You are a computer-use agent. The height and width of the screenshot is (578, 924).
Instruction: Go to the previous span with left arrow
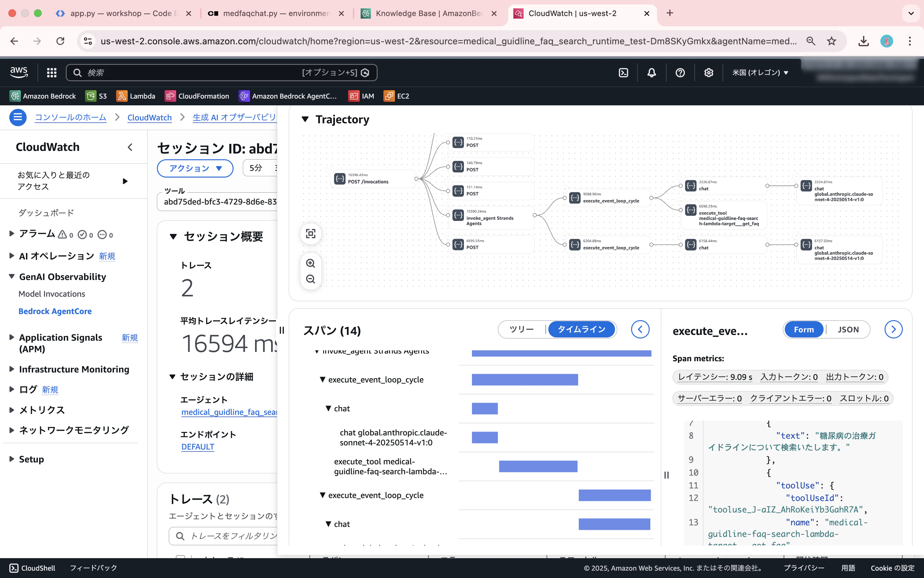640,329
